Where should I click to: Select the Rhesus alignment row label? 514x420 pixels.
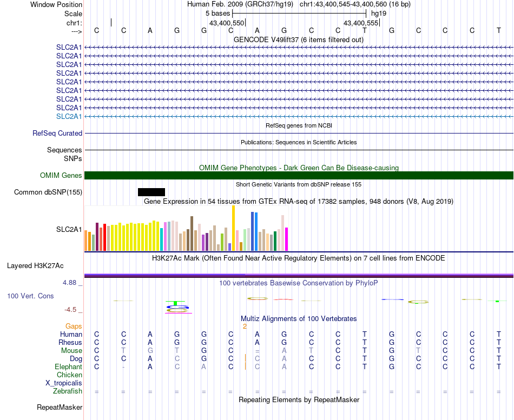(x=70, y=342)
